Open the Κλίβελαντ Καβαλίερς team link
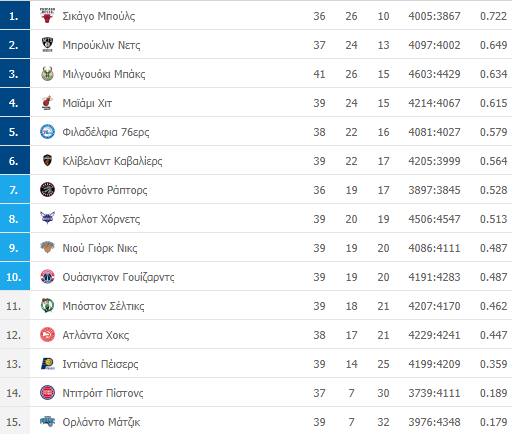 click(x=112, y=161)
